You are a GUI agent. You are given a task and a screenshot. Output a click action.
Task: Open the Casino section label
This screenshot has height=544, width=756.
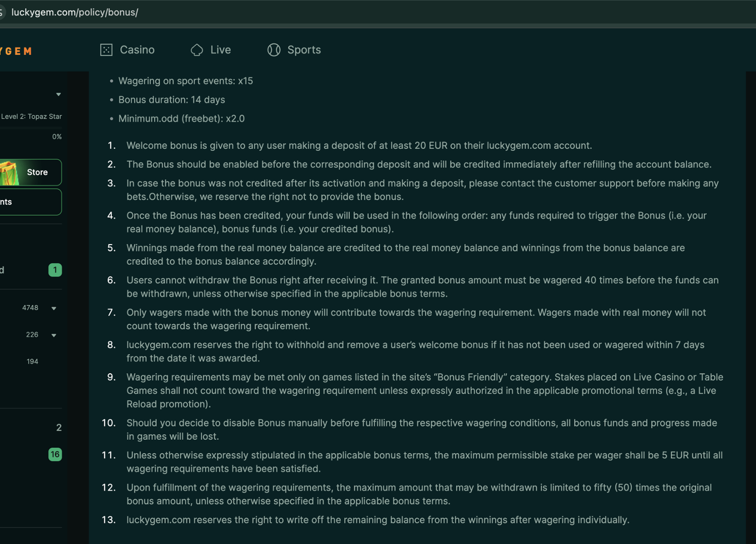137,50
